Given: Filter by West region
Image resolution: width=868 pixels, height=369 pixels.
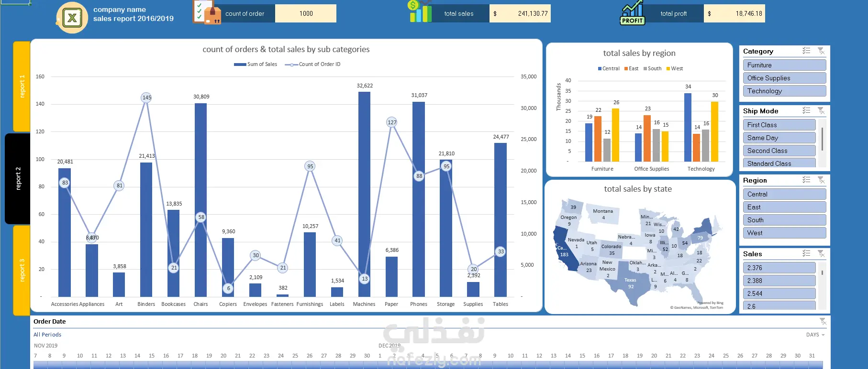Looking at the screenshot, I should 784,233.
